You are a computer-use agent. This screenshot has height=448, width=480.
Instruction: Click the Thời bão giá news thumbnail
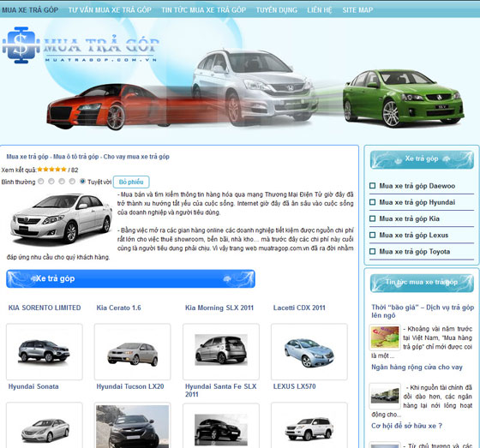pos(385,337)
